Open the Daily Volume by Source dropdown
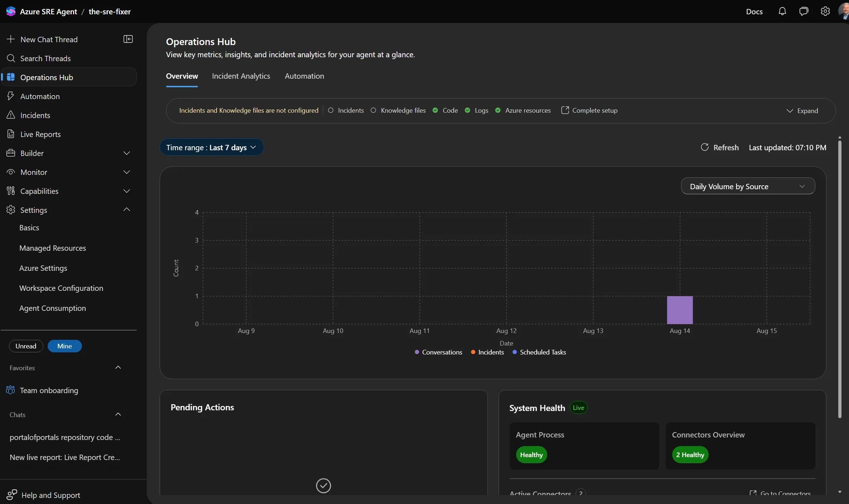Screen dimensions: 849x504 (748, 186)
